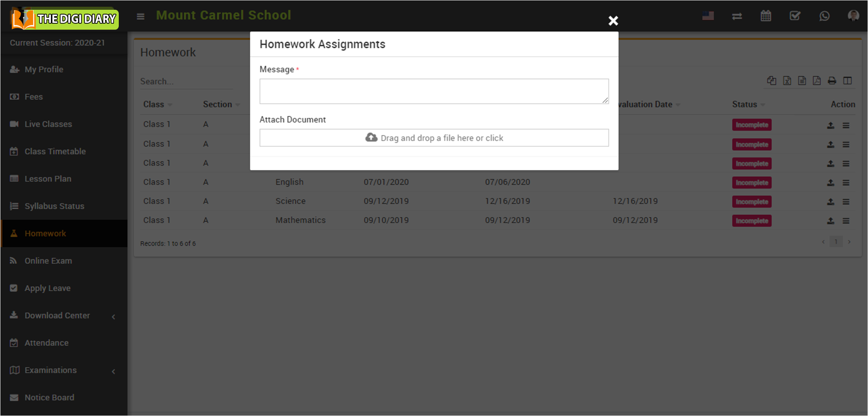Toggle the hamburger sidebar menu

(140, 16)
